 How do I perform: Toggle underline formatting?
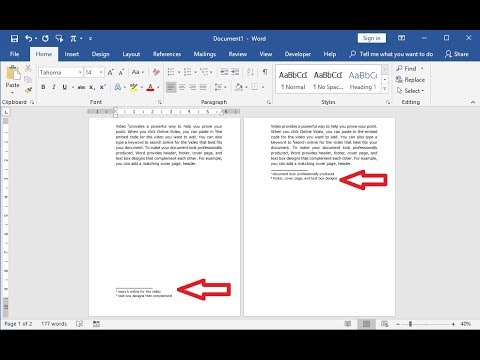click(64, 87)
